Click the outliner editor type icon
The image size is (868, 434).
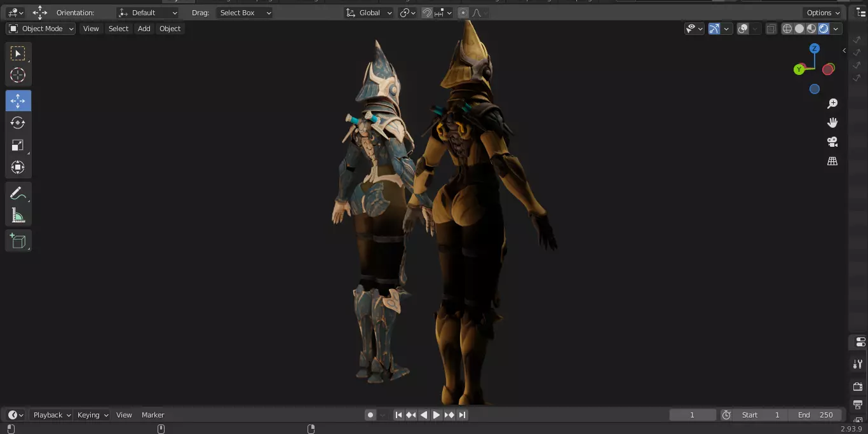(x=860, y=13)
